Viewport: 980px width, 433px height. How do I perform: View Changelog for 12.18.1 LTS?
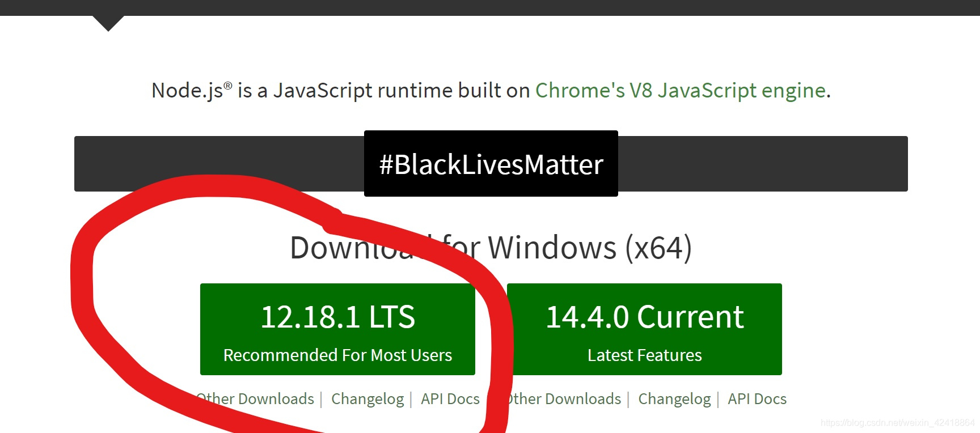pyautogui.click(x=367, y=399)
